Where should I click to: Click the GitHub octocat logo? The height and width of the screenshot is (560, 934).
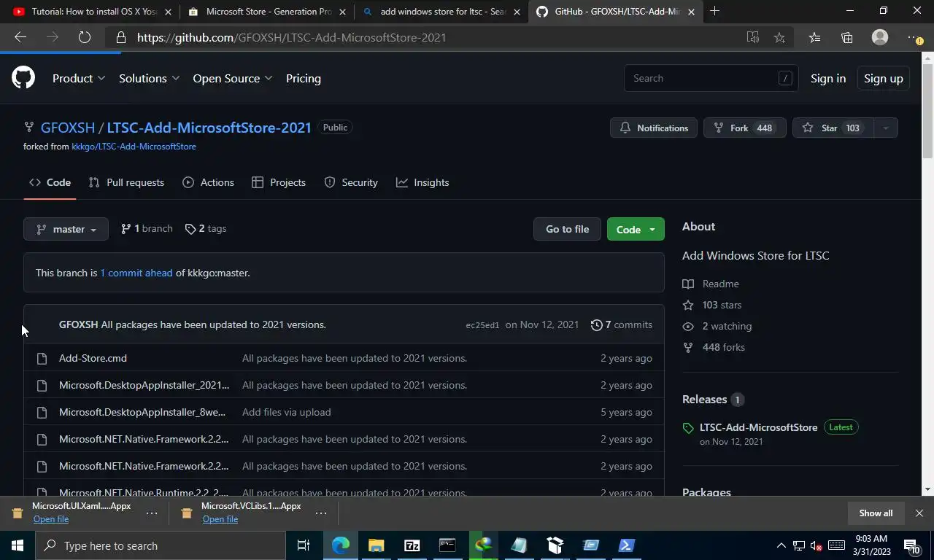coord(23,78)
